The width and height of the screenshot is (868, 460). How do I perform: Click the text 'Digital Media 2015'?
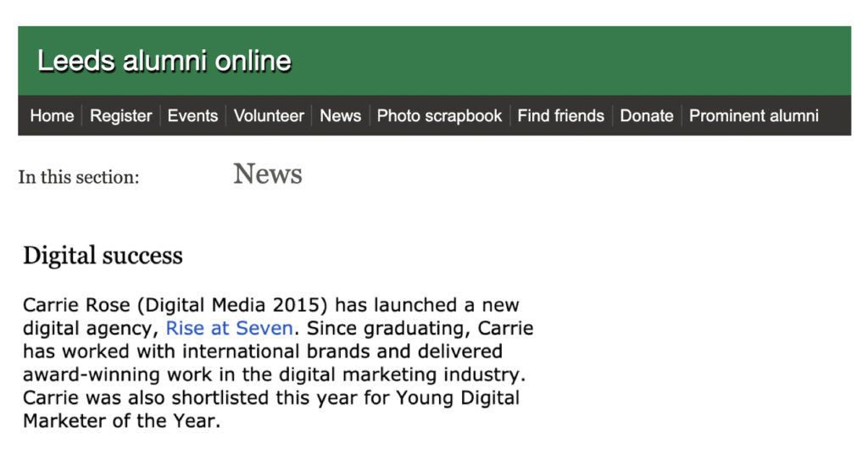(233, 305)
